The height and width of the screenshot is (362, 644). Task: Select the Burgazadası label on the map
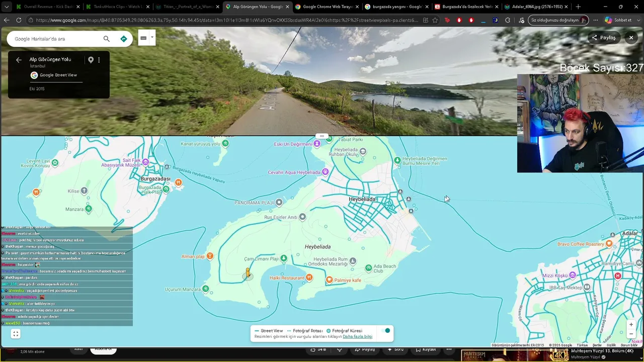point(155,179)
